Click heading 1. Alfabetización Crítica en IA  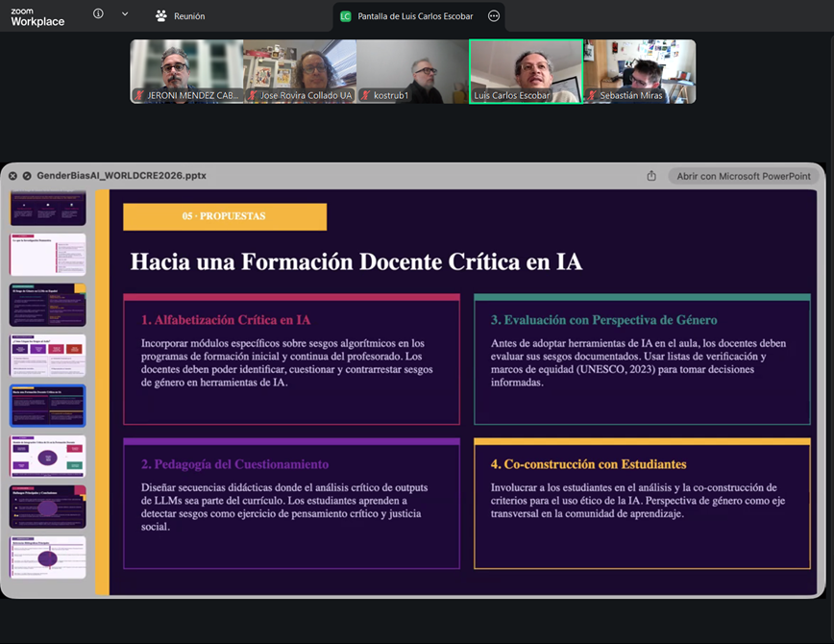click(226, 320)
